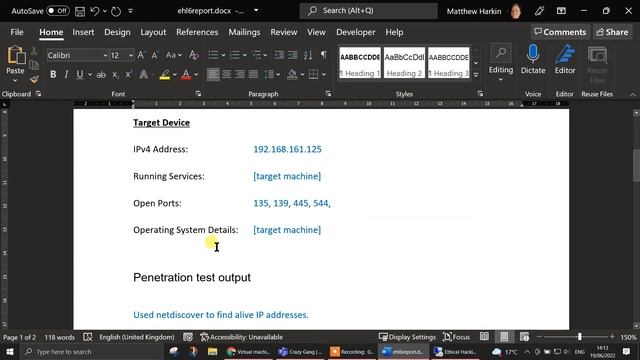Open Borders dropdown arrow

[324, 75]
